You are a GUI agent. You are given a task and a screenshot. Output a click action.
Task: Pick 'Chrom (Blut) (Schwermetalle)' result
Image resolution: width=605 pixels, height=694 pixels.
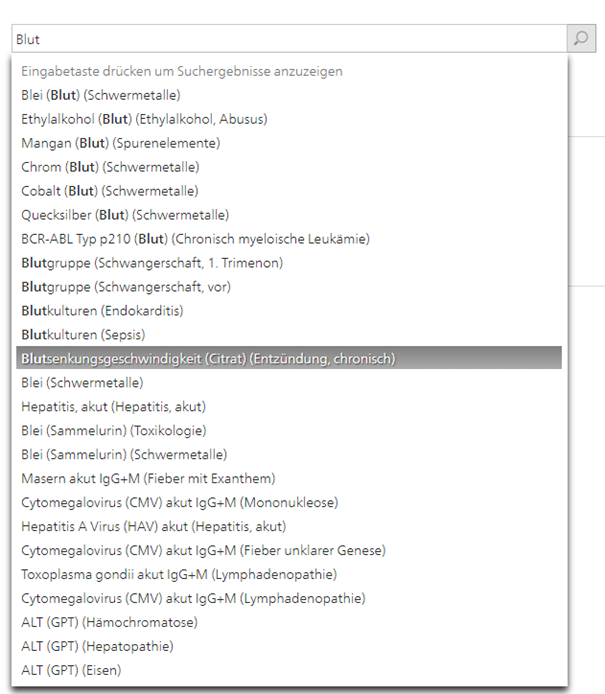[x=110, y=167]
